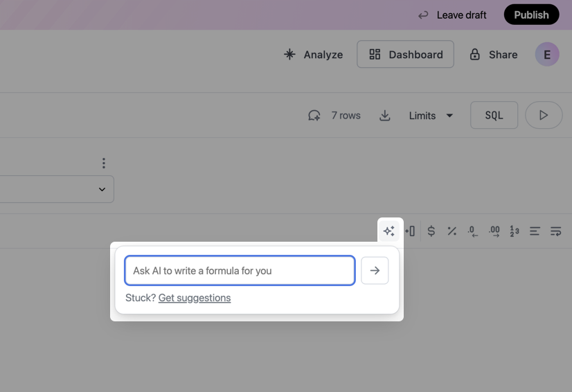Open the SQL view
This screenshot has width=572, height=392.
click(x=494, y=116)
